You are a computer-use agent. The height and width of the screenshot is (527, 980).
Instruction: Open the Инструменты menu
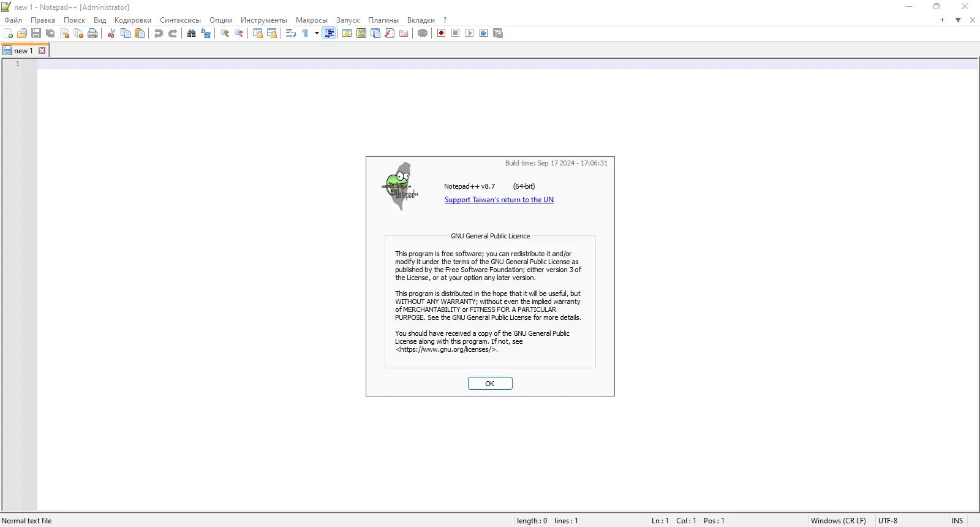[264, 20]
